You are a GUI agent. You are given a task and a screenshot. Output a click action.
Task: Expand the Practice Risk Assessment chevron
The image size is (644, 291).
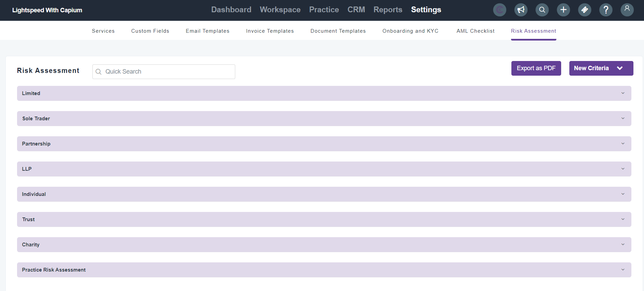[x=623, y=270]
